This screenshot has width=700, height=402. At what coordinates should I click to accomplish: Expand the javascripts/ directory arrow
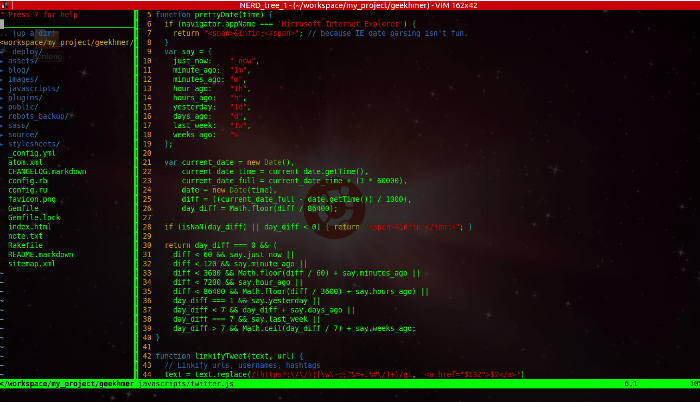(x=2, y=88)
